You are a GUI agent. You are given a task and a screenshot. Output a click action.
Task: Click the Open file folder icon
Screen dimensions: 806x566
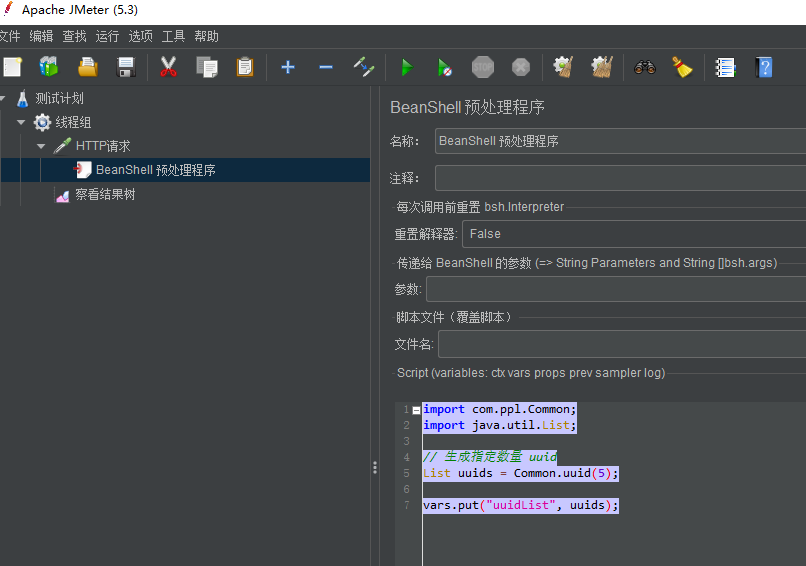tap(88, 67)
